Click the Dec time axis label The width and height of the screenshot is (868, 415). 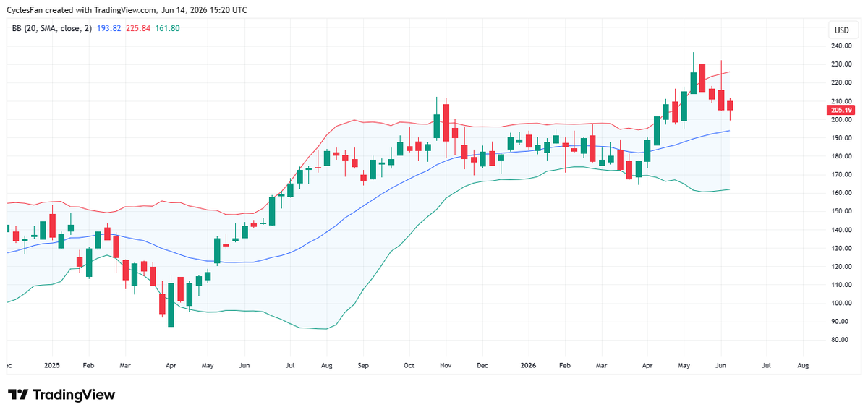tap(482, 366)
